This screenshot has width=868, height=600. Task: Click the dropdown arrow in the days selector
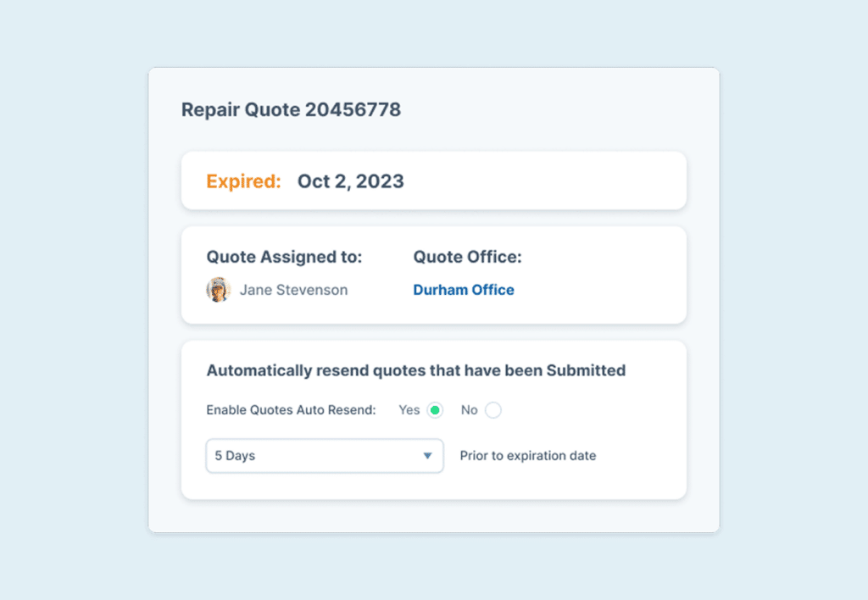427,456
